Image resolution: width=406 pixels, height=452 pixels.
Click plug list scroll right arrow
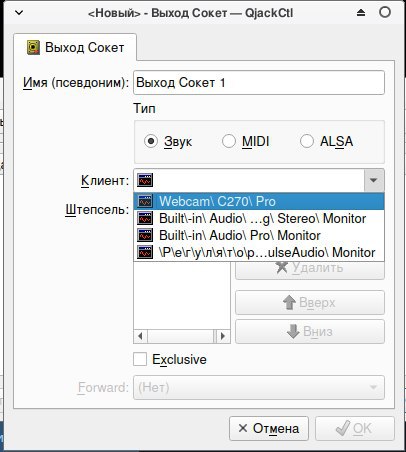(x=223, y=336)
